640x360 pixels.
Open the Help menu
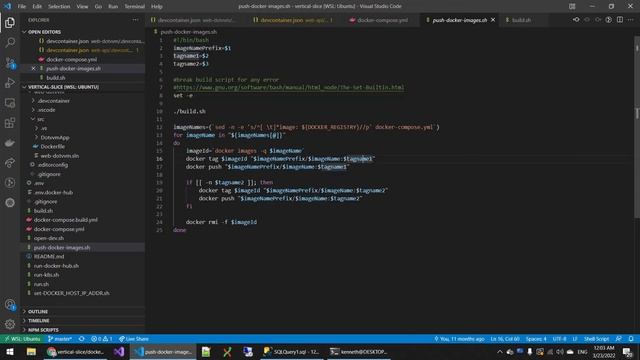[157, 6]
